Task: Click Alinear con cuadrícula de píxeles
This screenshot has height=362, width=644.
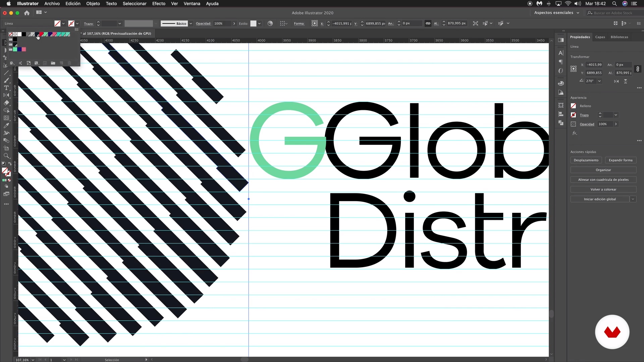Action: [603, 180]
